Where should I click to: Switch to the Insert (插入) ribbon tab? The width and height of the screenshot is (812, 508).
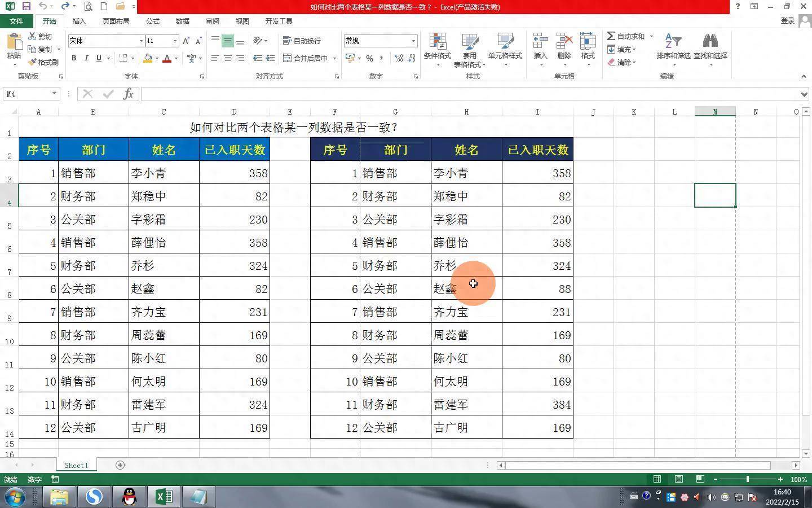79,21
